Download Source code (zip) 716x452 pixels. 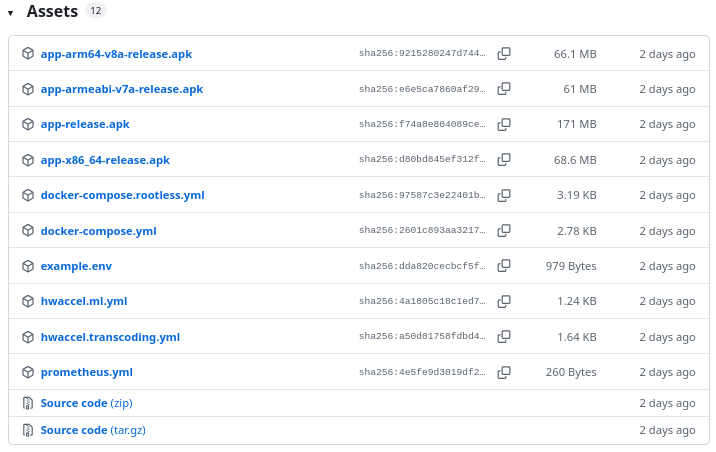coord(86,403)
